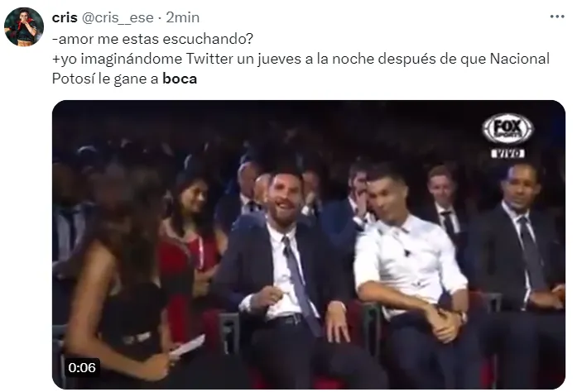Click the Fox Sports logo watermark in video
The width and height of the screenshot is (582, 392).
507,128
